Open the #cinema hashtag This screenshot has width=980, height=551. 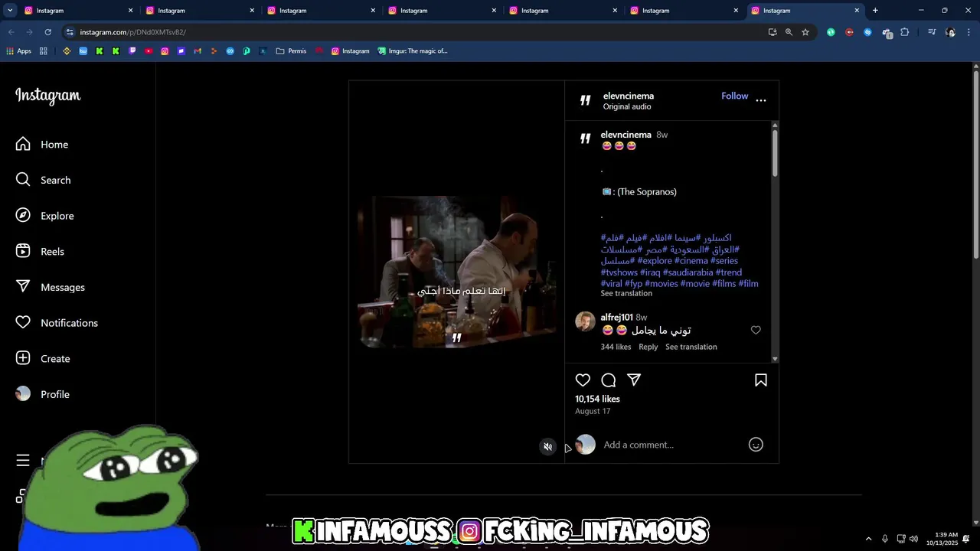[691, 261]
